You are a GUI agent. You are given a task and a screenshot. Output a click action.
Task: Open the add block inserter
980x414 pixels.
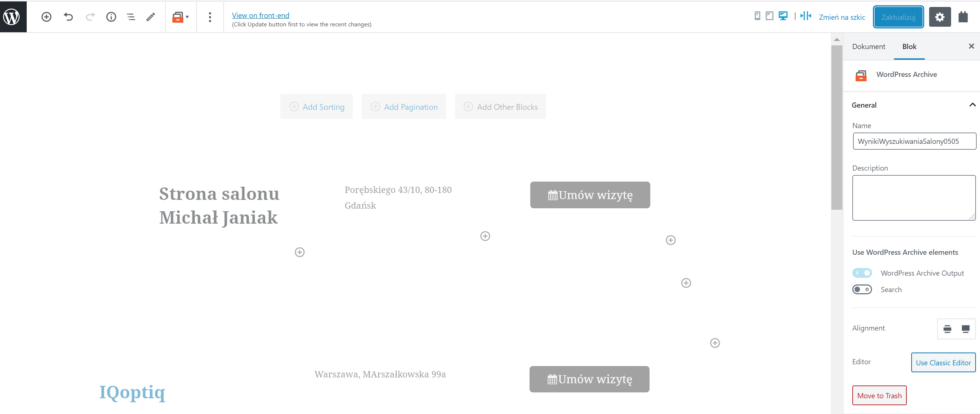click(46, 17)
